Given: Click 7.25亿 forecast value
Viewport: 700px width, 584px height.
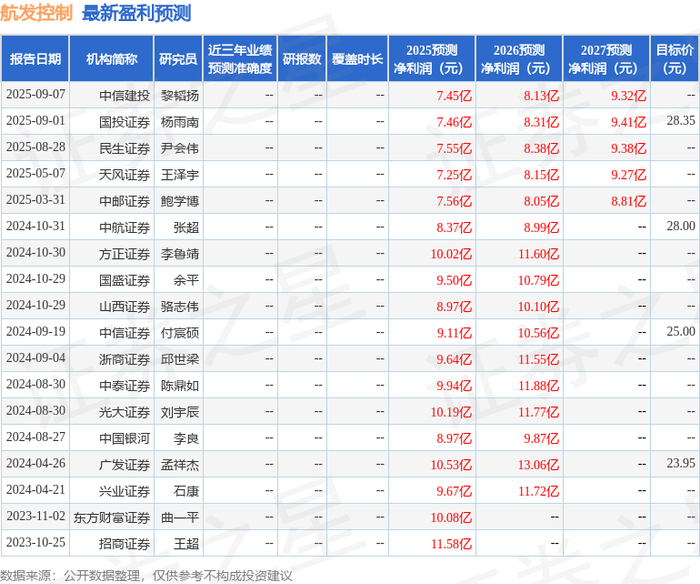Looking at the screenshot, I should tap(454, 175).
